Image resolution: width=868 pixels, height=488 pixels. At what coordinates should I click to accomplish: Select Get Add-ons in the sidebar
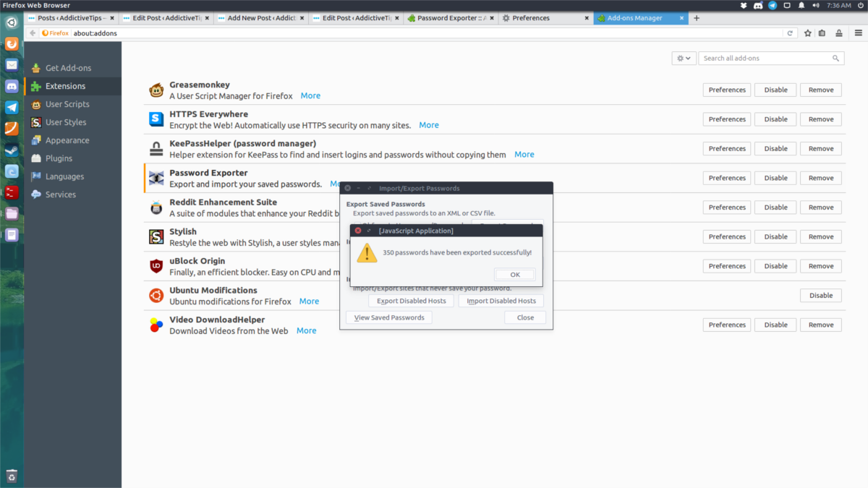72,68
